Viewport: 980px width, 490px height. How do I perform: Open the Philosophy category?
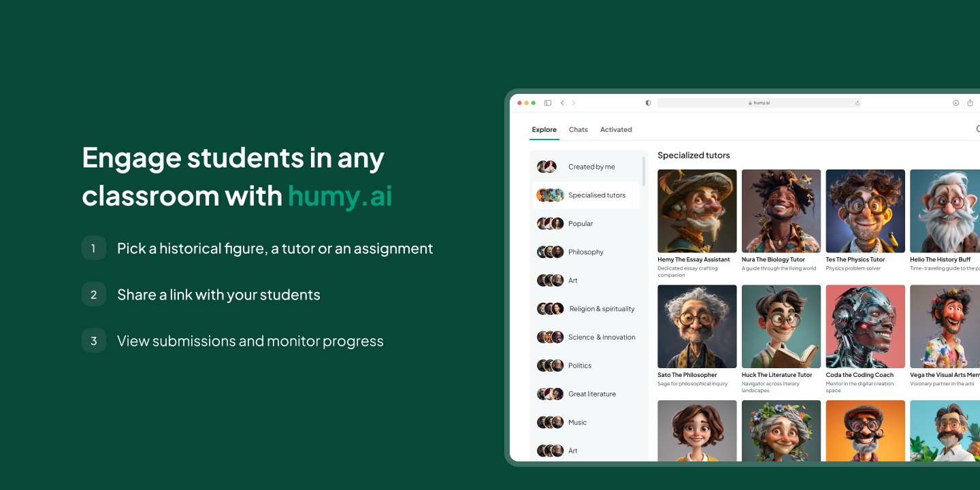click(587, 252)
